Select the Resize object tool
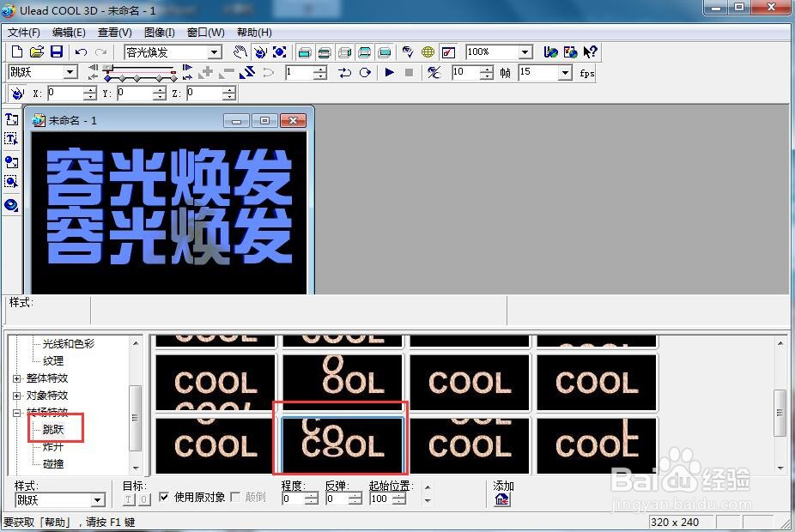Image resolution: width=795 pixels, height=532 pixels. [279, 51]
